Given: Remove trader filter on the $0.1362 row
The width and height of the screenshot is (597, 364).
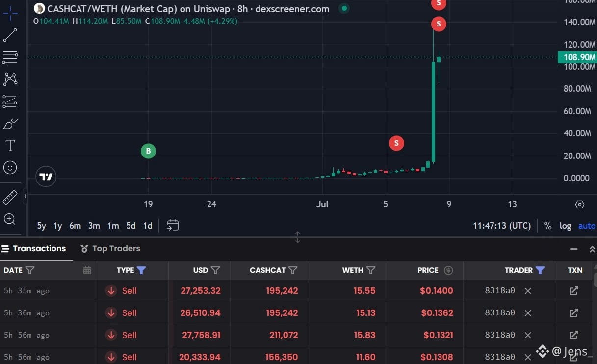Looking at the screenshot, I should [x=528, y=313].
